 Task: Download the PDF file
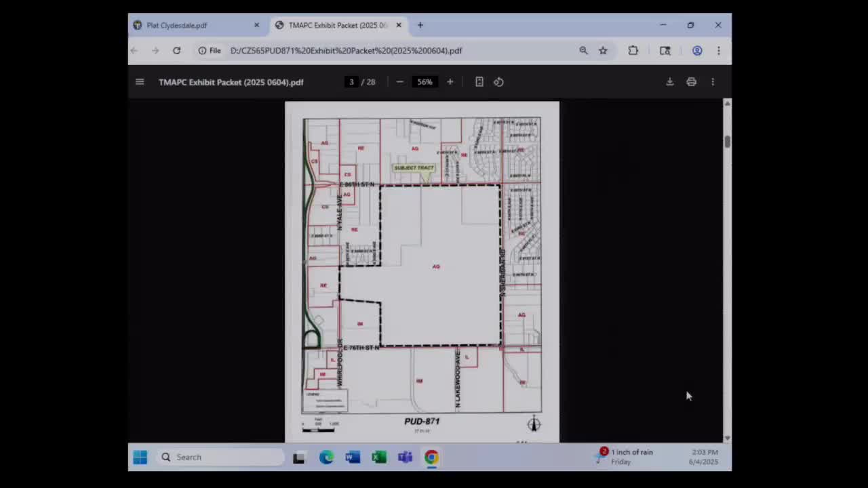[669, 82]
